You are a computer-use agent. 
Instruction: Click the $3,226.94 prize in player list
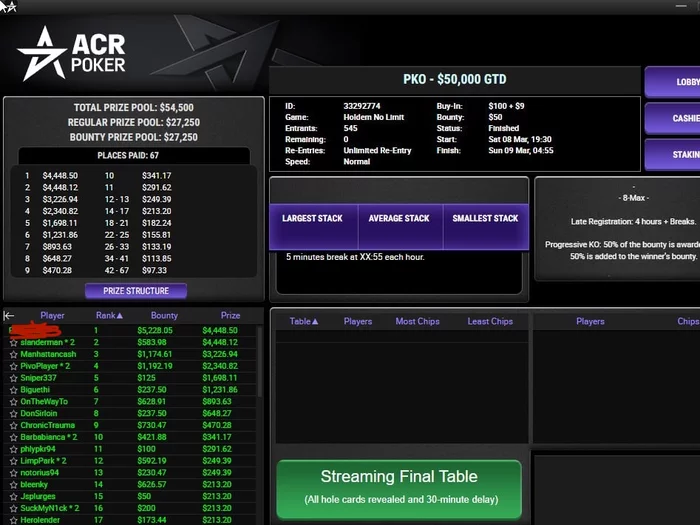pyautogui.click(x=220, y=354)
